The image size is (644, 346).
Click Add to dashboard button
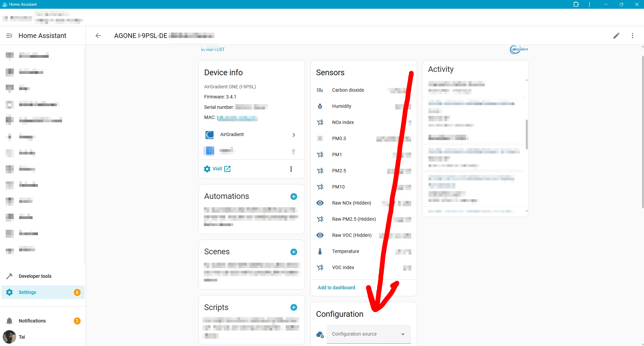pyautogui.click(x=336, y=288)
